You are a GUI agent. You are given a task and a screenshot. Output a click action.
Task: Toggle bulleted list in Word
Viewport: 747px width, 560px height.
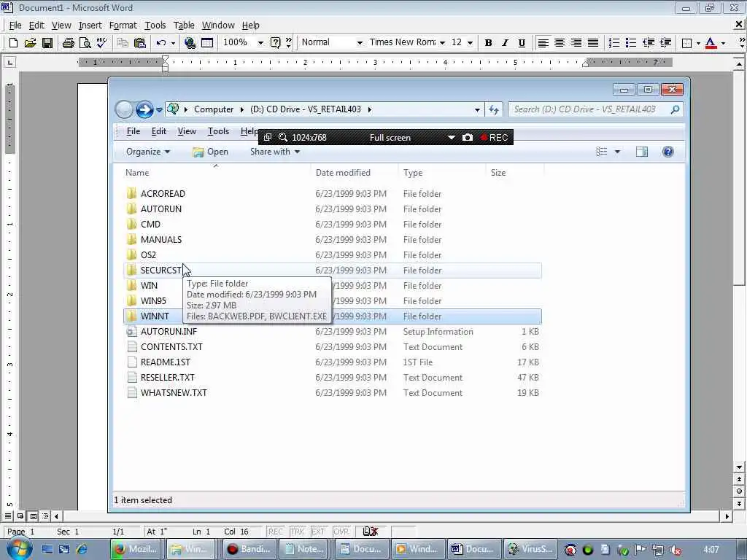[x=631, y=43]
